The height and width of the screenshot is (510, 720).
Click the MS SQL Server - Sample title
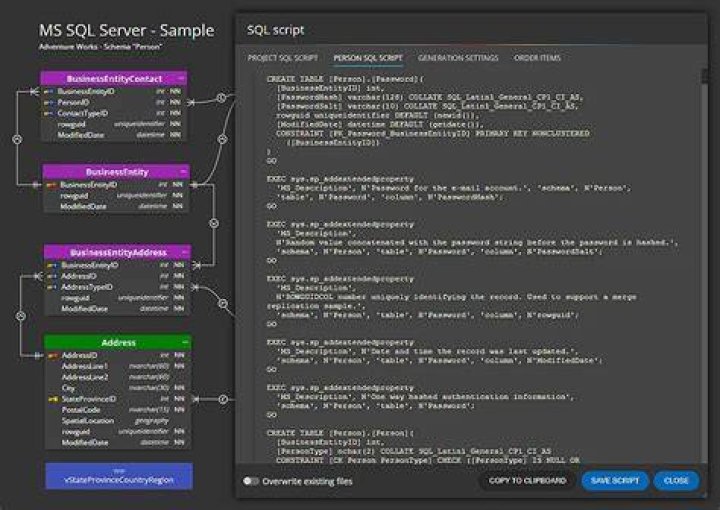(x=126, y=30)
